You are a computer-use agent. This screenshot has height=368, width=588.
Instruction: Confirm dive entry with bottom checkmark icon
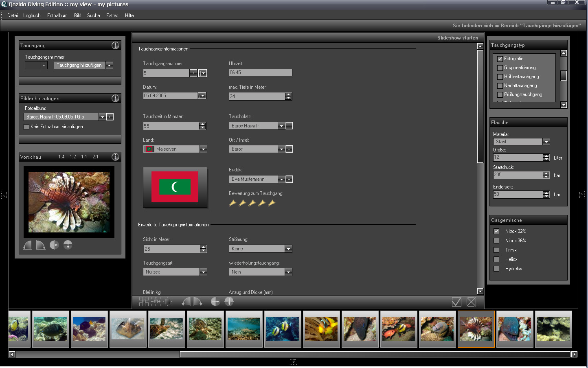pyautogui.click(x=456, y=302)
